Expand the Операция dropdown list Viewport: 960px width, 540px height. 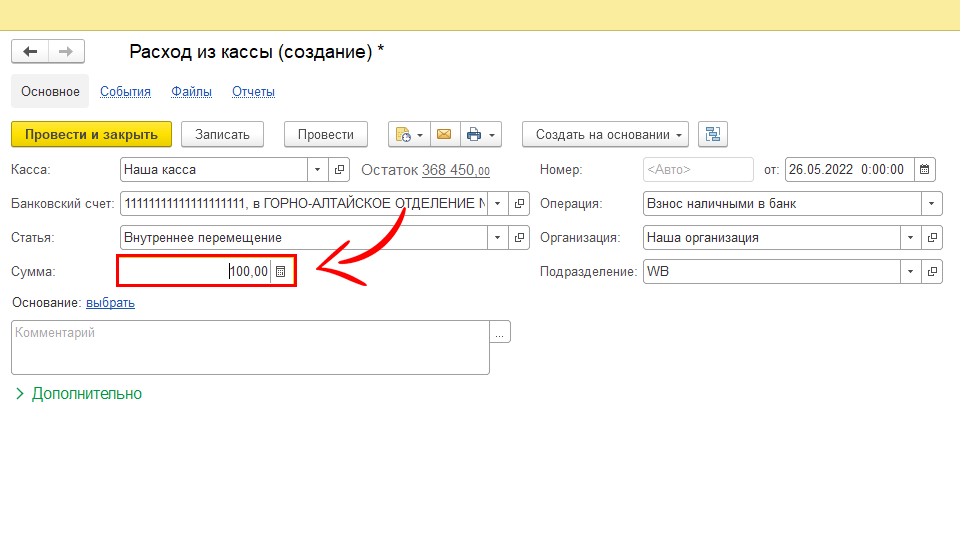coord(932,204)
